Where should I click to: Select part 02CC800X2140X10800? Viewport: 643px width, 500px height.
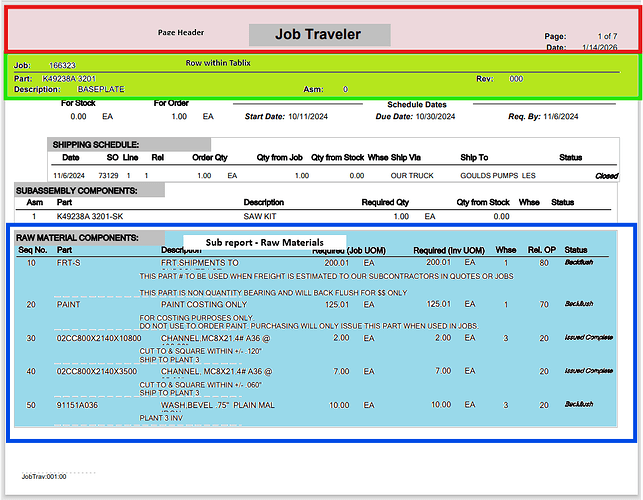coord(99,338)
